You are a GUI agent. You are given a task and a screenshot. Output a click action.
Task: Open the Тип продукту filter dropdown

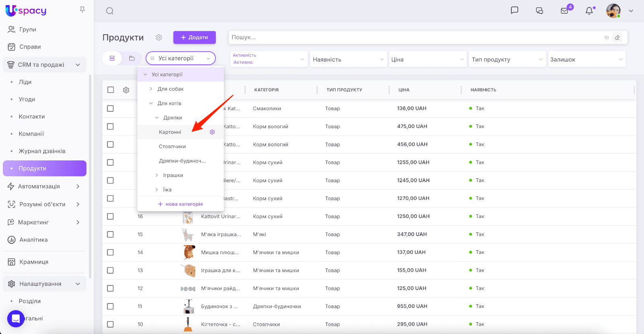point(507,59)
